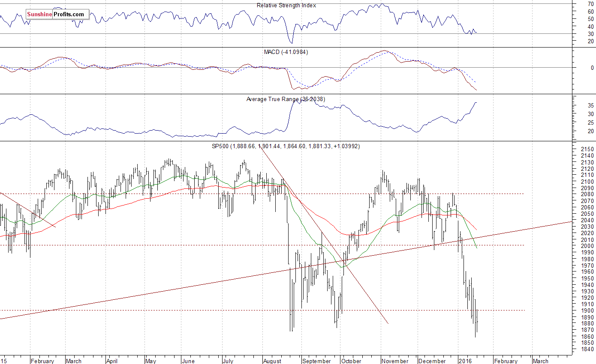The height and width of the screenshot is (364, 596).
Task: Click the 2050 price axis label
Action: 587,214
